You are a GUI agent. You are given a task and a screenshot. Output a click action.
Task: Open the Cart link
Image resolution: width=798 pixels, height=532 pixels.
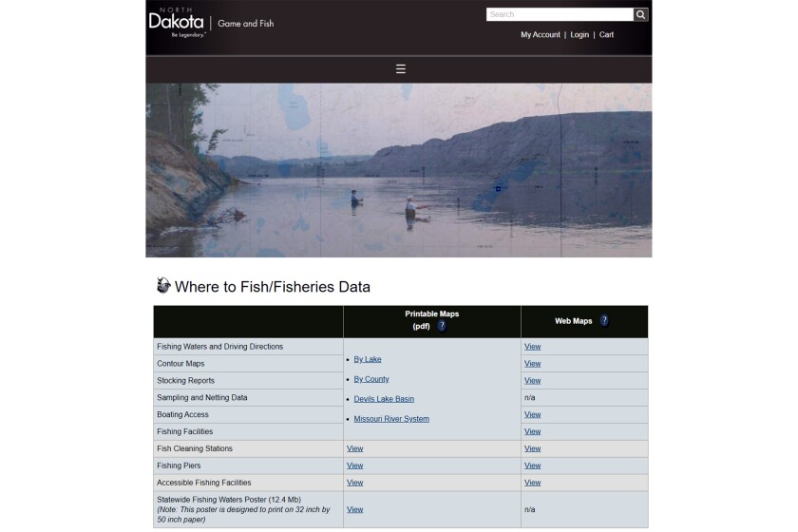pos(606,35)
